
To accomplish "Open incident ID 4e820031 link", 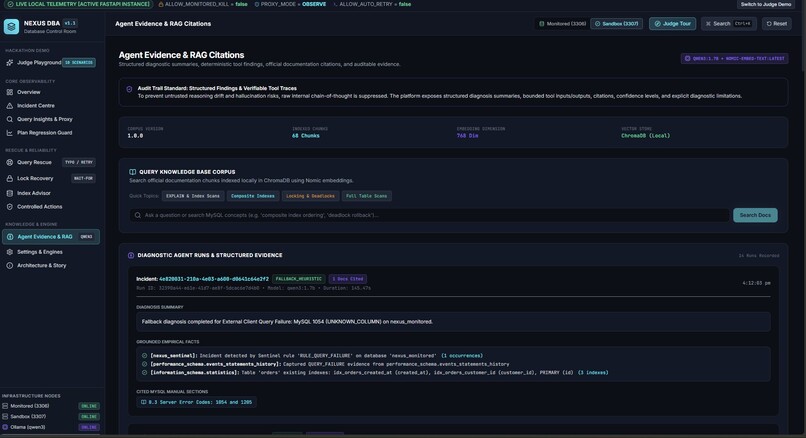I will pos(214,279).
